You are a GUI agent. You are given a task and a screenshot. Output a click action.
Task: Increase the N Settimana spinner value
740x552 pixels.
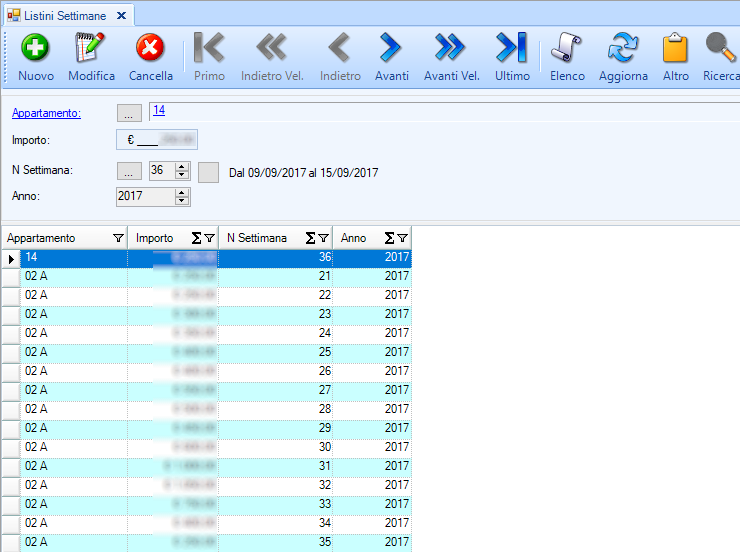click(x=182, y=166)
